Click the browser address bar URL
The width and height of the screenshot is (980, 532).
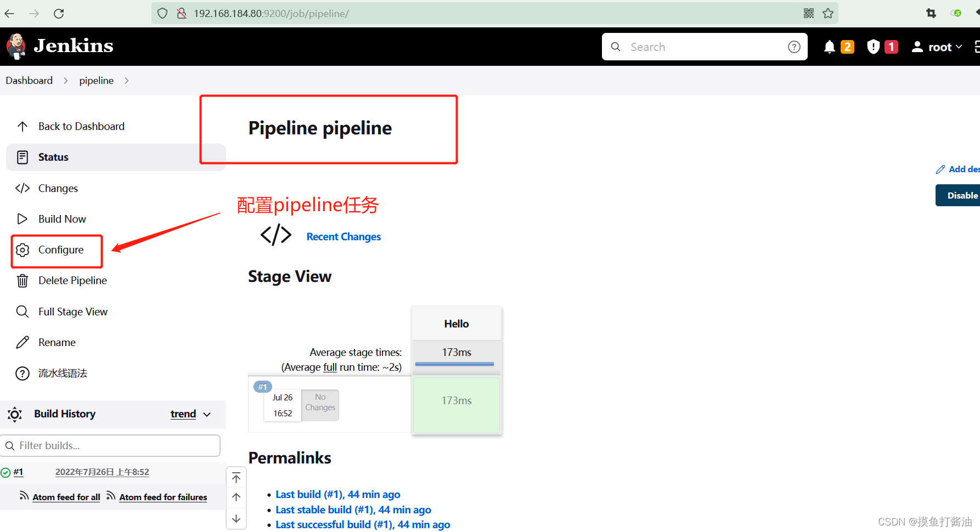[271, 14]
